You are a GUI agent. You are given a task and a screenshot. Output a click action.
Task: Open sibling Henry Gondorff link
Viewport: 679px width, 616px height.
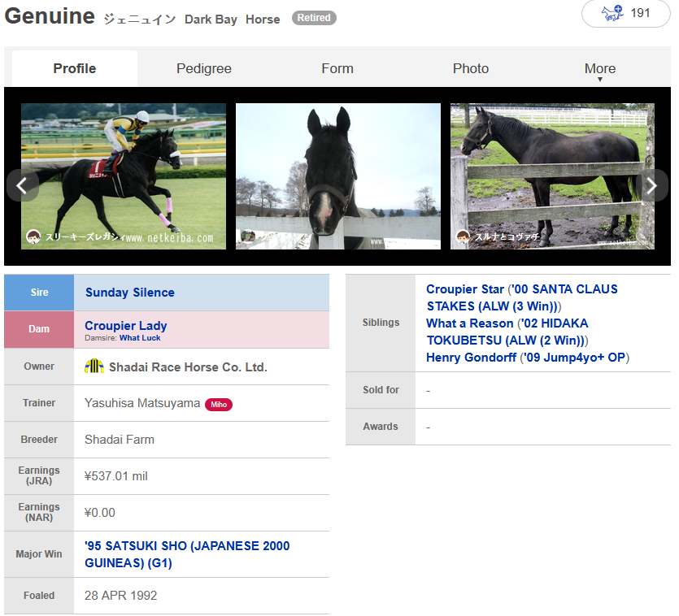471,358
